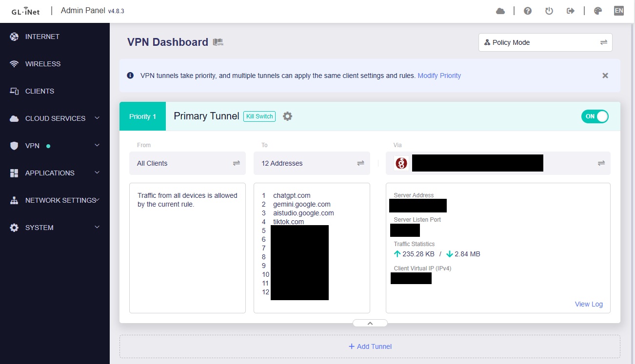635x364 pixels.
Task: Click the EN language button
Action: [619, 11]
